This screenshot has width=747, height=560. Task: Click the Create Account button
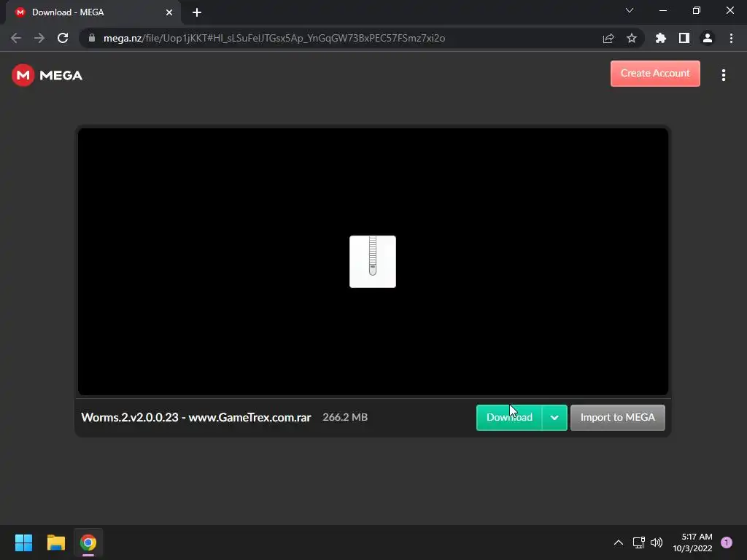pos(655,74)
